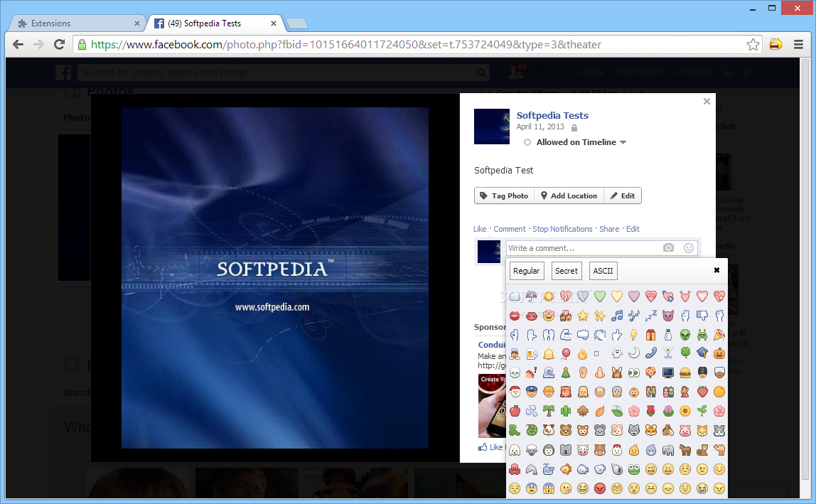Image resolution: width=816 pixels, height=504 pixels.
Task: Select the hamburger emoji
Action: click(x=685, y=372)
